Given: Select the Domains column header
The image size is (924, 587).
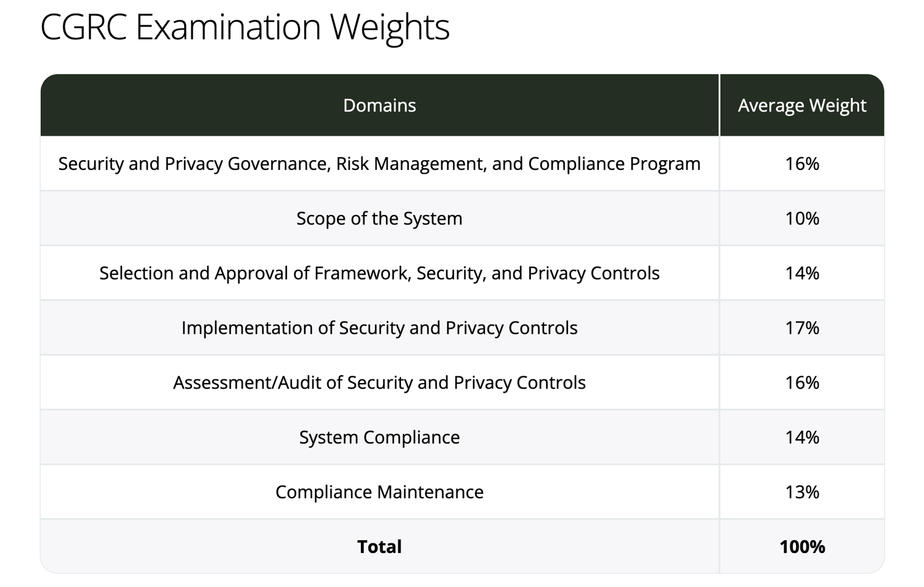Looking at the screenshot, I should [379, 105].
